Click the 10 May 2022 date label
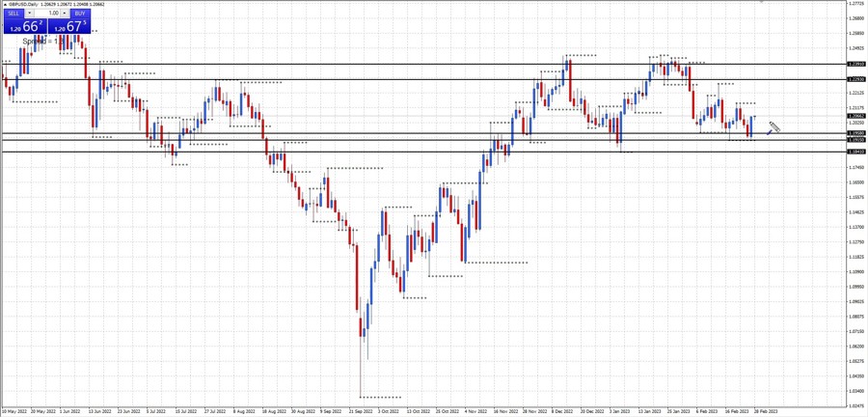Screen dimensions: 868x417 14,410
